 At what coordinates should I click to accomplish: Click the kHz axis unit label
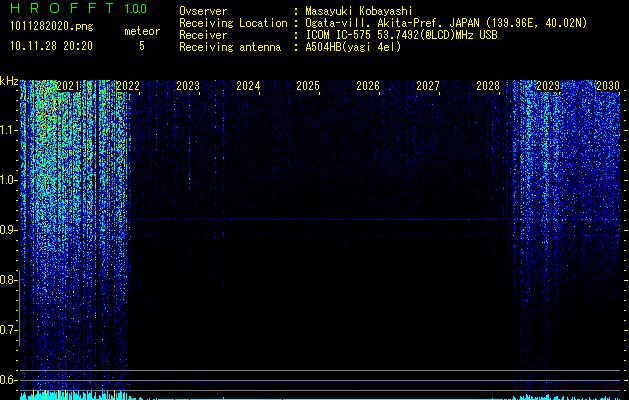(9, 81)
